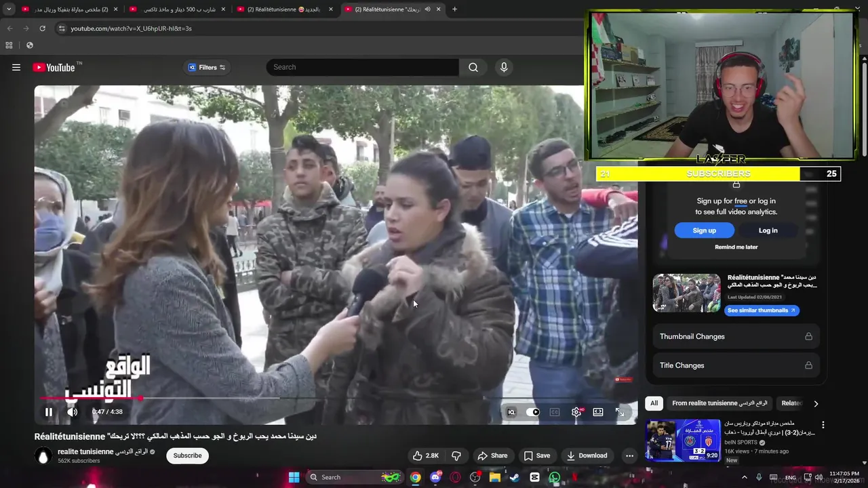Open the analytics panel video thumbnail
868x488 pixels.
click(686, 293)
